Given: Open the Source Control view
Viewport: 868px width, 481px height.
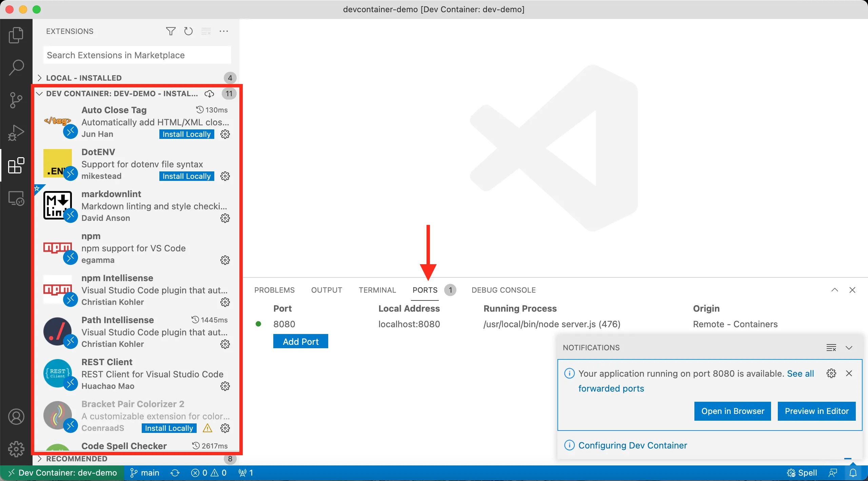Looking at the screenshot, I should pos(16,100).
